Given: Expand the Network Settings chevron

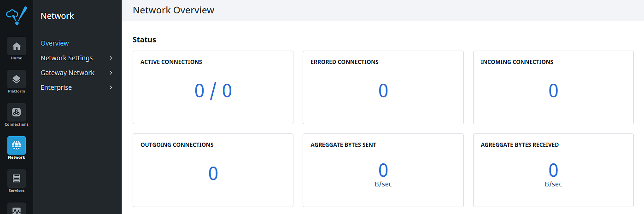Looking at the screenshot, I should [111, 58].
